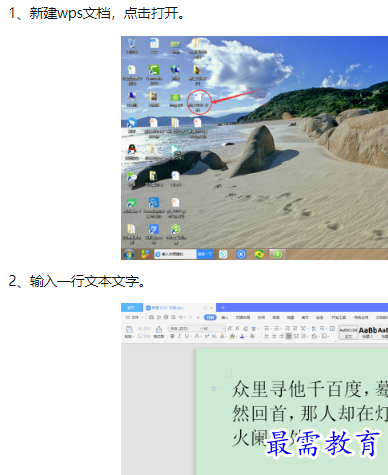
Task: Open the blue K music player taskbar icon
Action: click(x=241, y=254)
